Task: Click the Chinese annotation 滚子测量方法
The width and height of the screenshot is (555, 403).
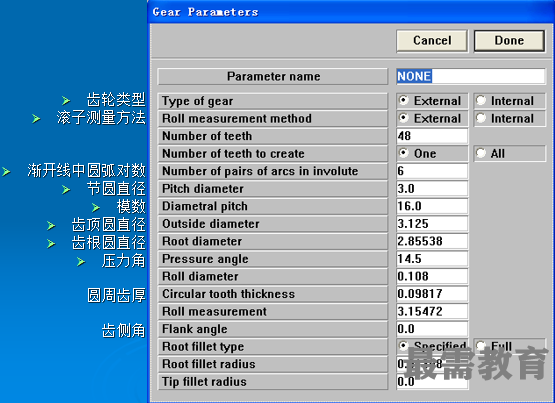Action: [x=101, y=117]
